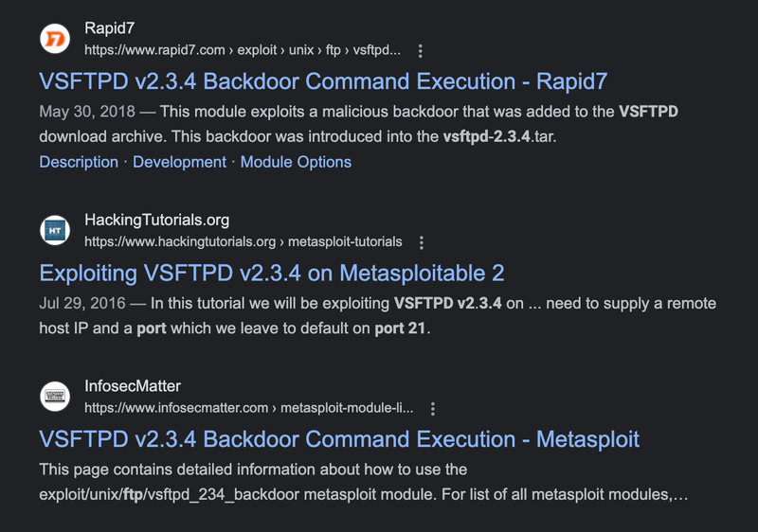The height and width of the screenshot is (532, 758).
Task: Open Exploiting VSFTPD v2.3.4 on Metasploitable 2
Action: 272,274
